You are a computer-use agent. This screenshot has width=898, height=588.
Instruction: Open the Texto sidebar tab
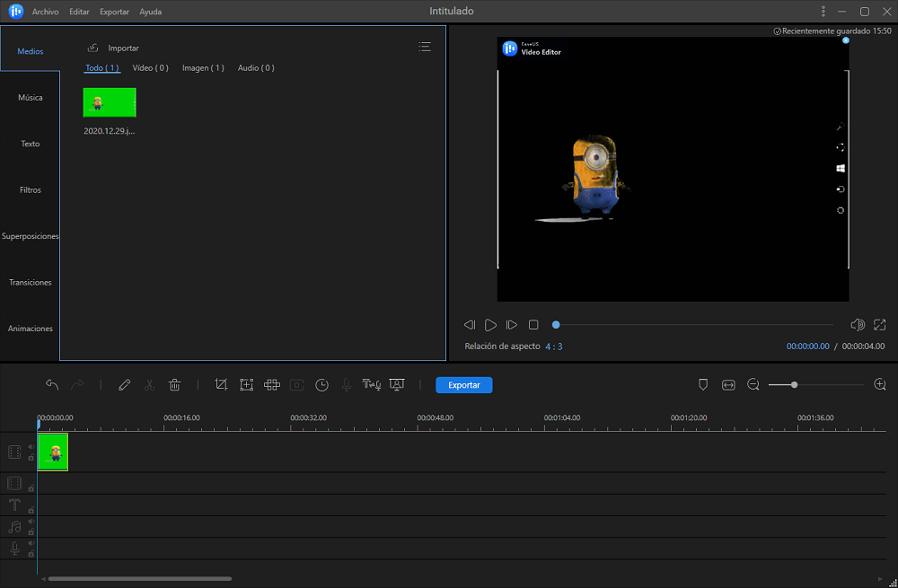point(30,144)
